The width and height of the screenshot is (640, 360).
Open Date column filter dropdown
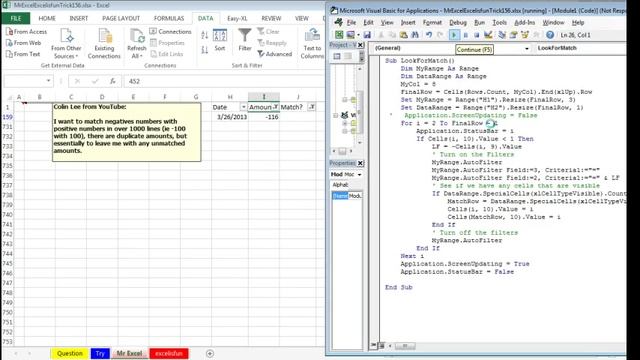[243, 107]
